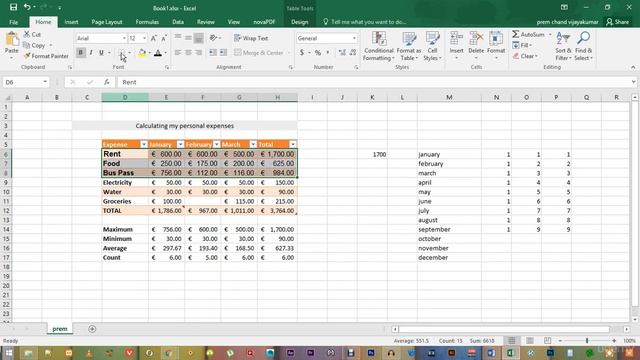Apply the accounting number format
The image size is (640, 360).
point(302,53)
